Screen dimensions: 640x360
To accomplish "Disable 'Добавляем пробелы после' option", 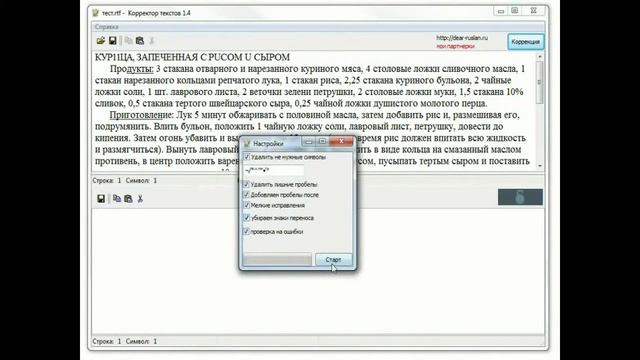I will pos(246,195).
